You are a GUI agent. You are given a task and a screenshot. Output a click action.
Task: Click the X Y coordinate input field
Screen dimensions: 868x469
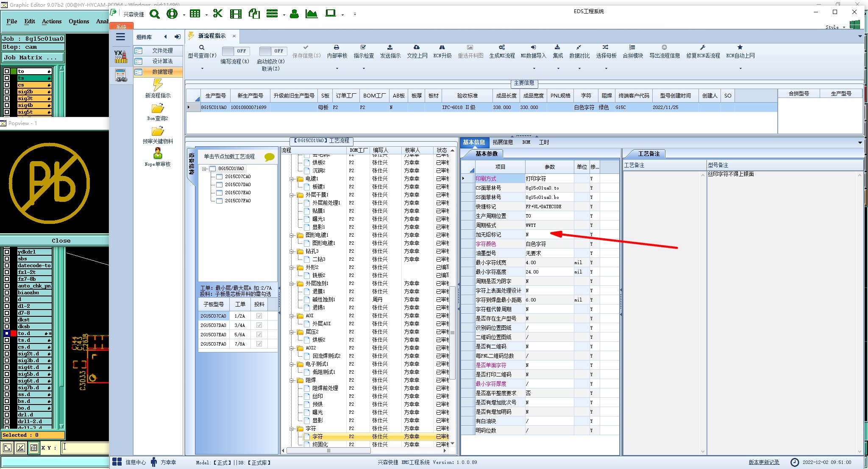coord(85,447)
